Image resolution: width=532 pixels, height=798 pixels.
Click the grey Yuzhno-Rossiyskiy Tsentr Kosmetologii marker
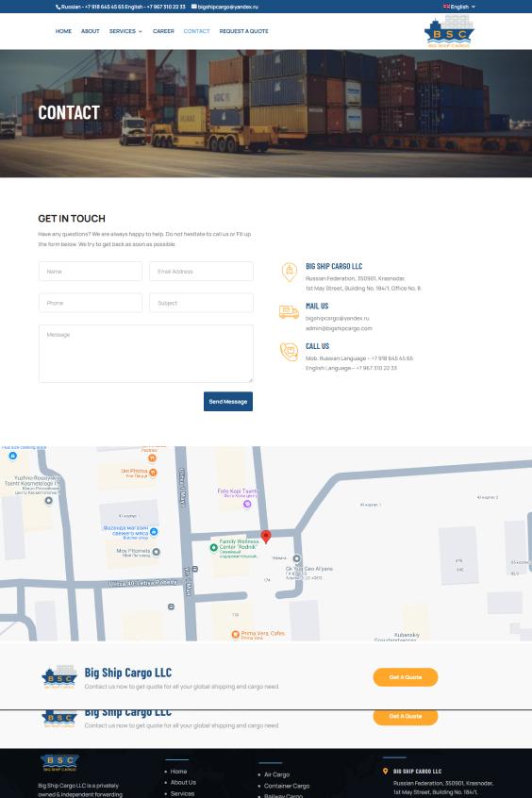(x=48, y=501)
